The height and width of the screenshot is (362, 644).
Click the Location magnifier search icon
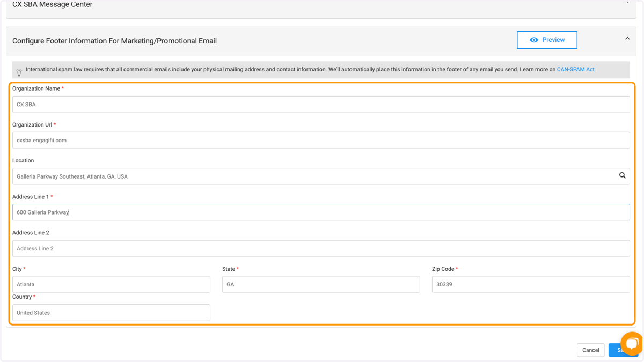(x=623, y=176)
